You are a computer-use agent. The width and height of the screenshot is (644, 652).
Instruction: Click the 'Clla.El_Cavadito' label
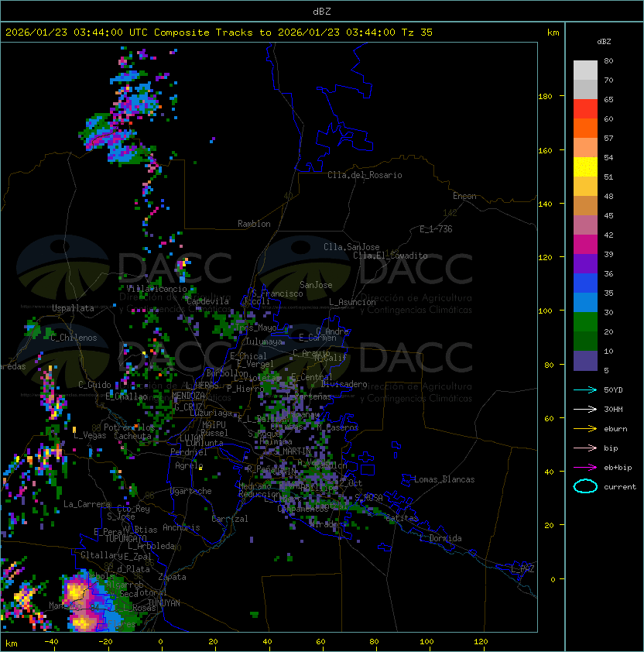390,256
